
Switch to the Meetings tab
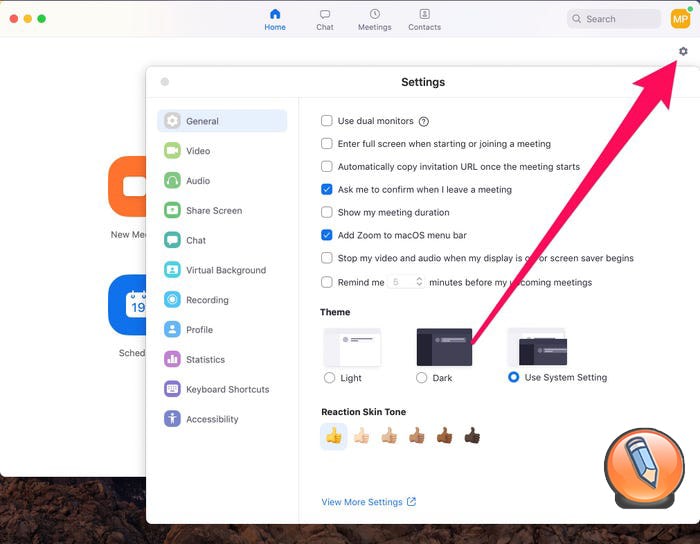coord(375,20)
